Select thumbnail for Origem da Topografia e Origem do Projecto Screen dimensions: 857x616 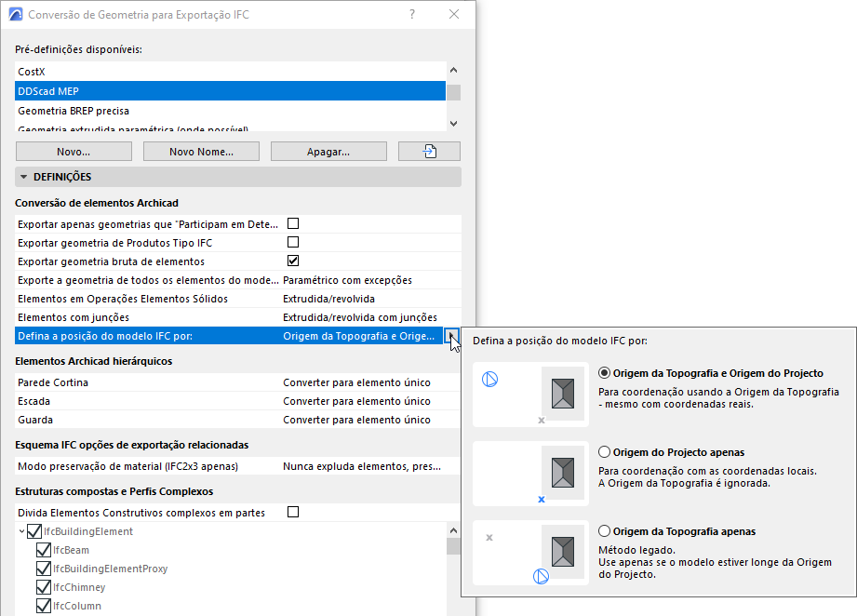(x=530, y=395)
